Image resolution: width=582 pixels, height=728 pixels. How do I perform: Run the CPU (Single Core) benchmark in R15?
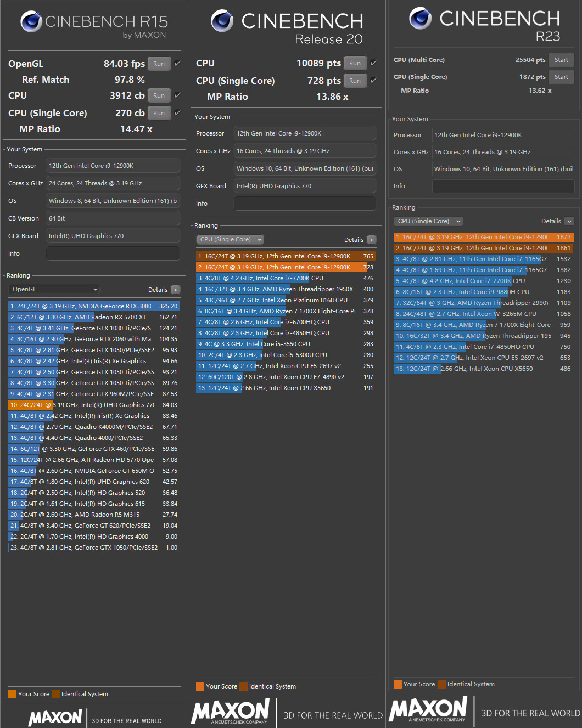pyautogui.click(x=159, y=113)
